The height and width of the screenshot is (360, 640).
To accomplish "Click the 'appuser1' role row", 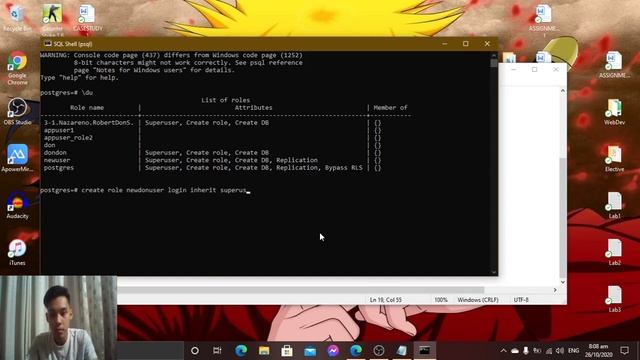I will [212, 130].
